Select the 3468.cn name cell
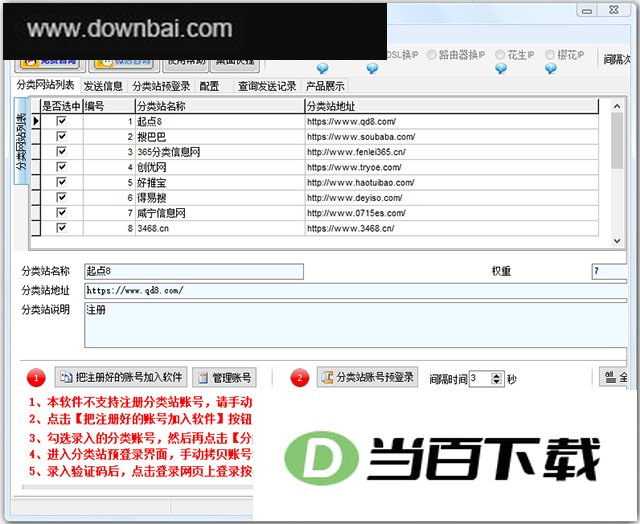Viewport: 640px width, 524px height. click(x=220, y=228)
